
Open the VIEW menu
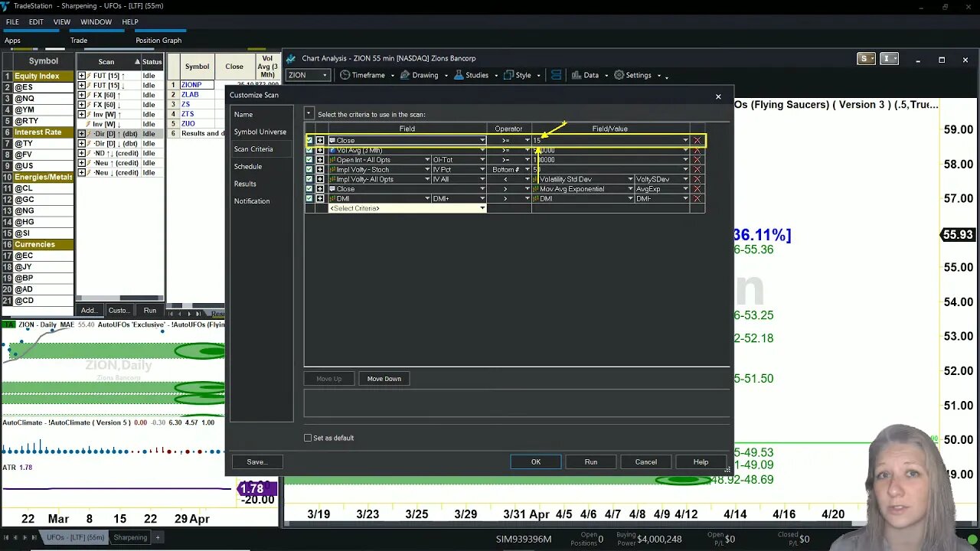pyautogui.click(x=62, y=22)
